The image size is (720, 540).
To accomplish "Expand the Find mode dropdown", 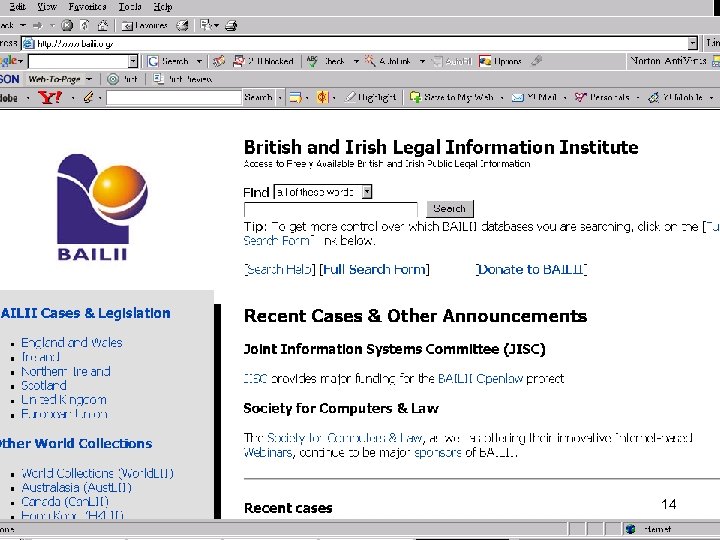I will pos(366,192).
